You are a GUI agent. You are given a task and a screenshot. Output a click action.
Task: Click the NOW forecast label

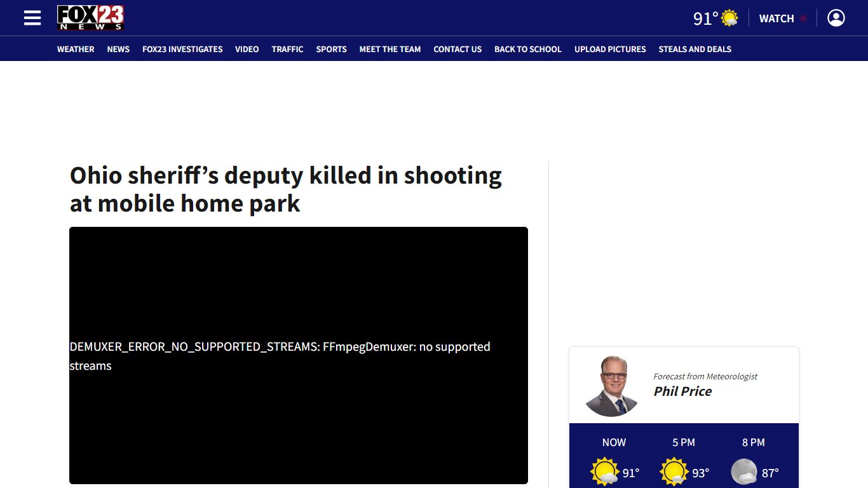pos(614,442)
